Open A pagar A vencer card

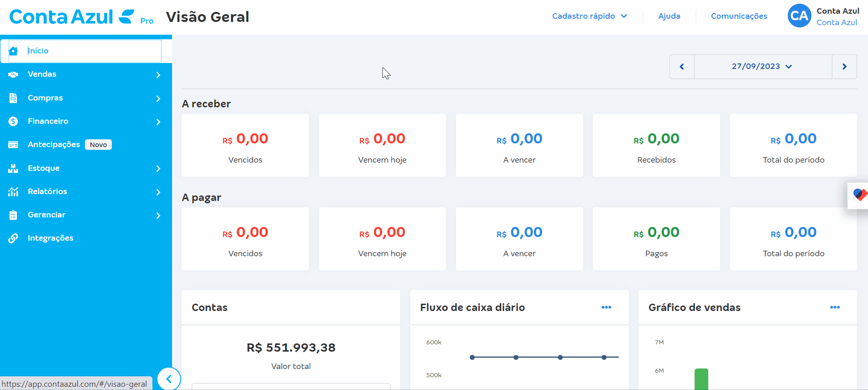519,239
